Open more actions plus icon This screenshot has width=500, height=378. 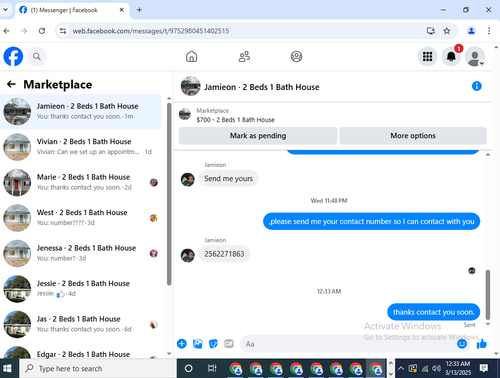(x=182, y=344)
